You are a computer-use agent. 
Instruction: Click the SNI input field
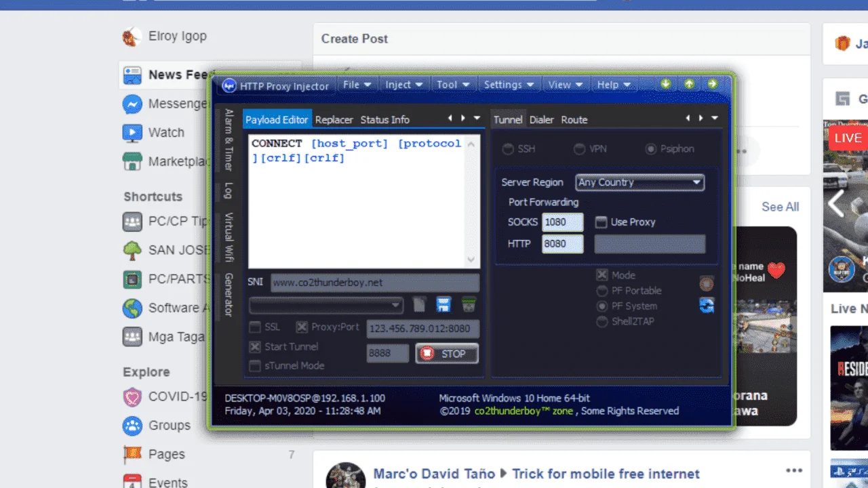[375, 283]
